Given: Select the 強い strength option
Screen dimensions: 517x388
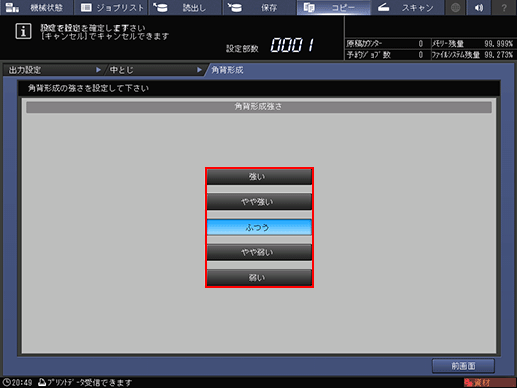Looking at the screenshot, I should coord(259,177).
